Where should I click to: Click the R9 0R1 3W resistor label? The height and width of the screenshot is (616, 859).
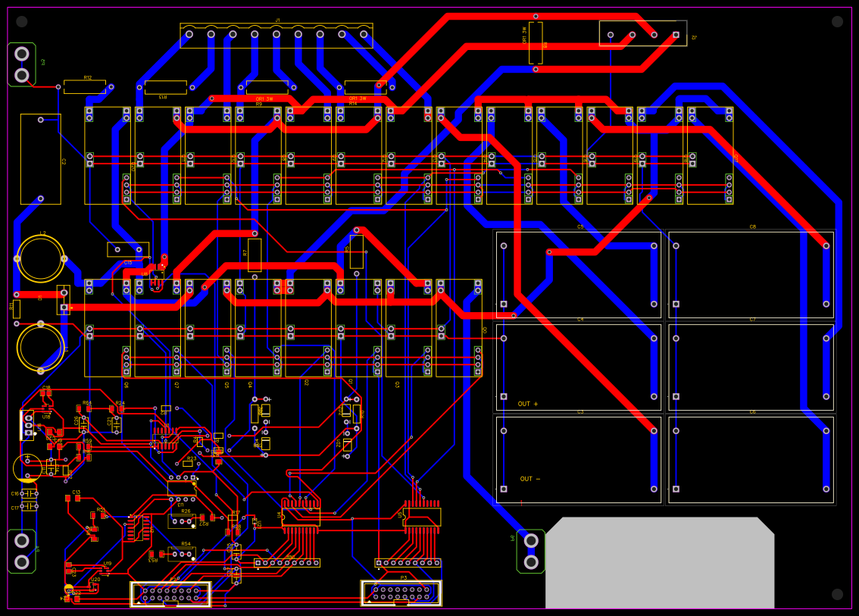pos(264,99)
